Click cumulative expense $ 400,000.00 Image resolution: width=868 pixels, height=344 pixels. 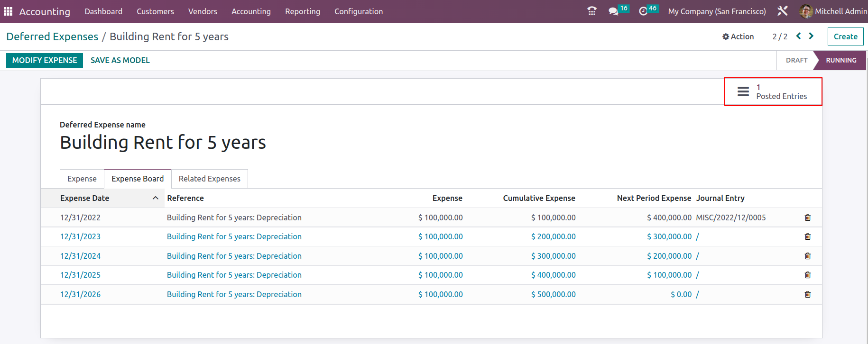click(x=553, y=275)
